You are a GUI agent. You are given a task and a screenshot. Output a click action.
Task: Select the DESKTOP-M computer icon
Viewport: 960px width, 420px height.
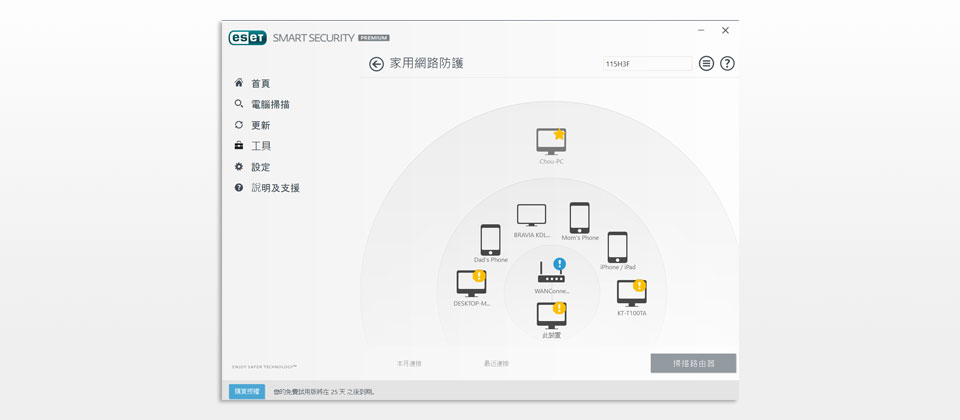[471, 284]
